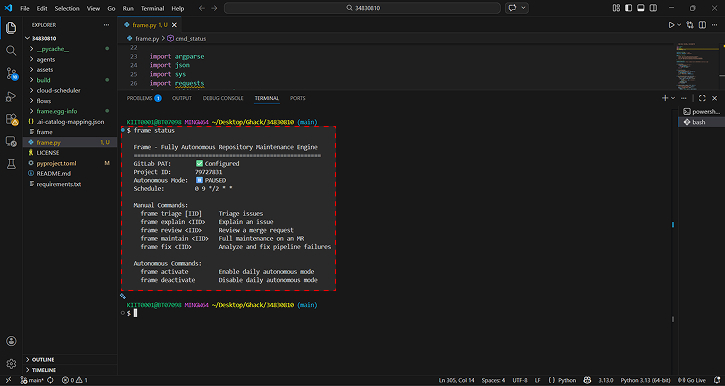Open README.md in Explorer
The width and height of the screenshot is (725, 386).
70,173
